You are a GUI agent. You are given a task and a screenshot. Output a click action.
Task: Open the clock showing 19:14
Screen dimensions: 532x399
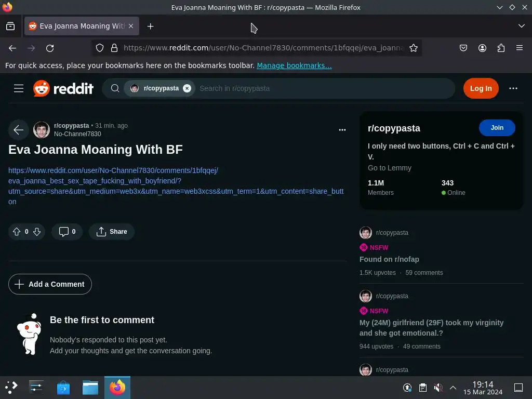[x=483, y=388]
